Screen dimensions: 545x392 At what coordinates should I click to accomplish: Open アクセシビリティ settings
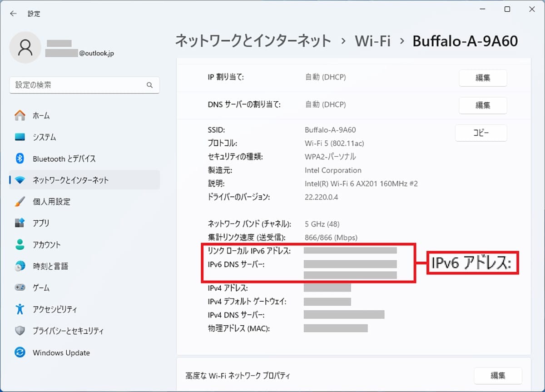pyautogui.click(x=84, y=309)
